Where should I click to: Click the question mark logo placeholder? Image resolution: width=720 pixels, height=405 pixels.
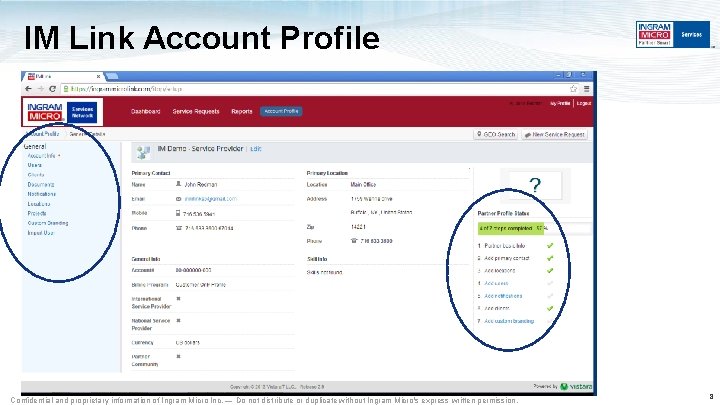(x=535, y=186)
